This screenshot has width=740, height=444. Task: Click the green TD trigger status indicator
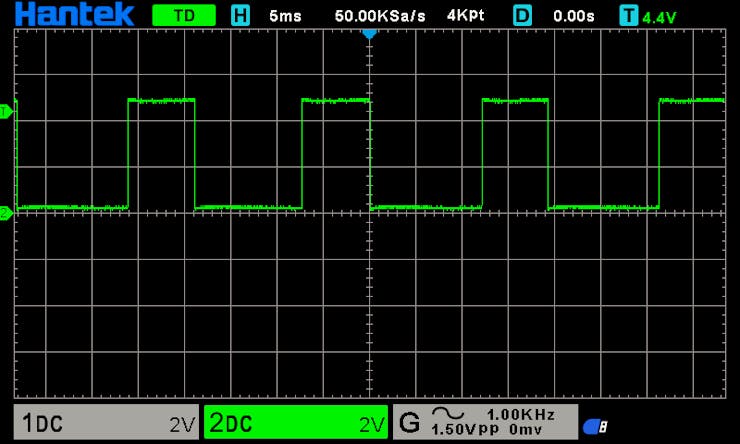point(184,16)
